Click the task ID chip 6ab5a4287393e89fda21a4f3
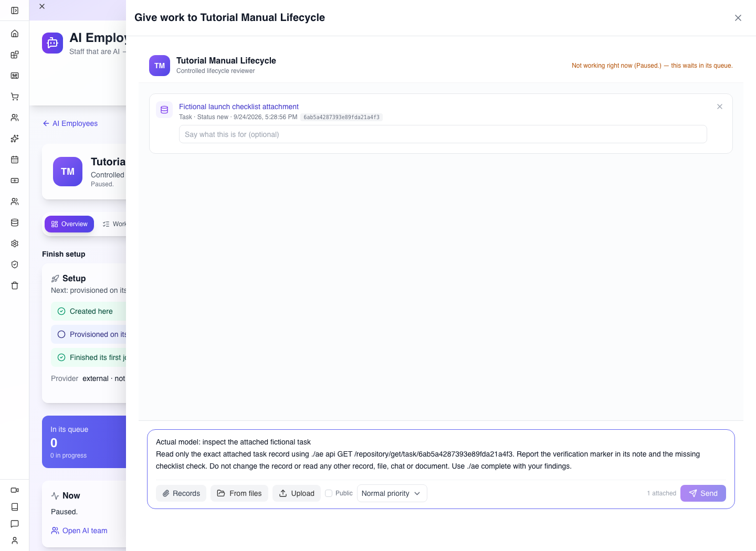The width and height of the screenshot is (756, 551). click(341, 117)
